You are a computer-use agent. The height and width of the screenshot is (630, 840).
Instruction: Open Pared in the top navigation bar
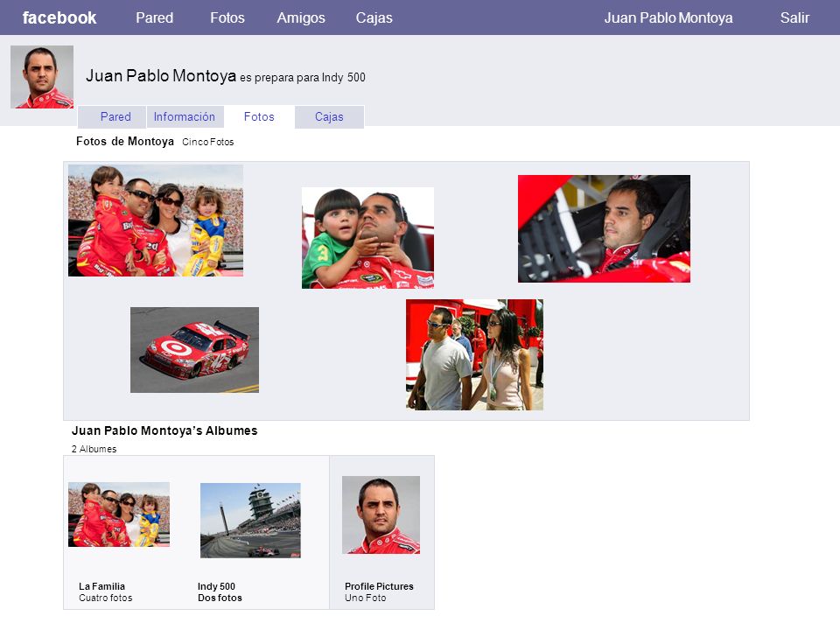(154, 17)
